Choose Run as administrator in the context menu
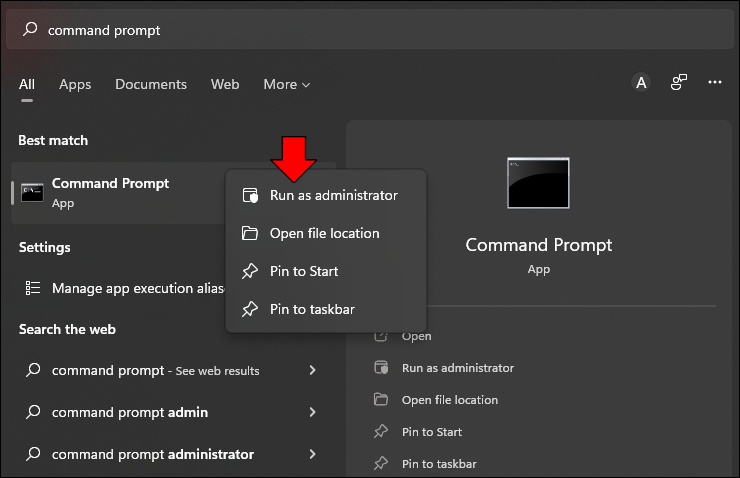This screenshot has width=740, height=478. point(333,195)
